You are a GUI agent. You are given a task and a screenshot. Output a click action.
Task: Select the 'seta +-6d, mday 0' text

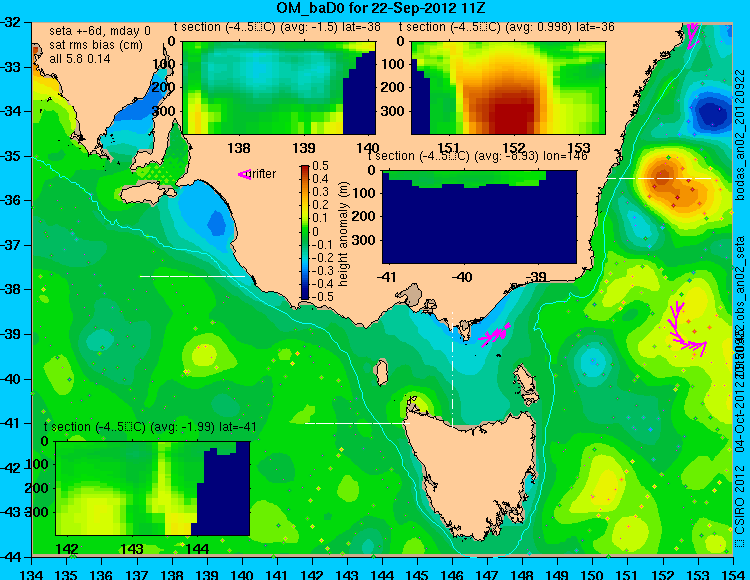pos(99,31)
